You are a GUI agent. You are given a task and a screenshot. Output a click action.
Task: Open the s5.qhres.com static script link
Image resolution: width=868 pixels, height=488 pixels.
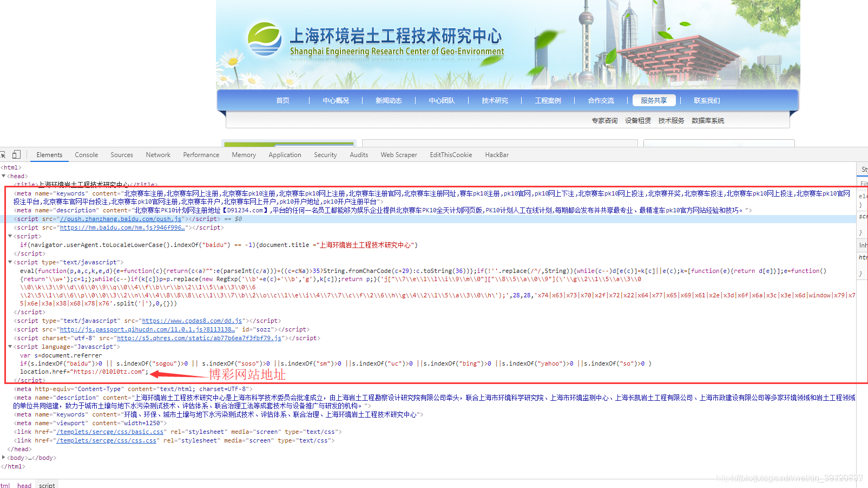click(199, 338)
